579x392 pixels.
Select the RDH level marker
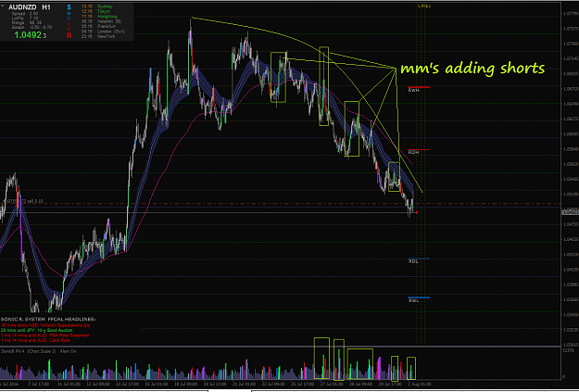(x=419, y=151)
